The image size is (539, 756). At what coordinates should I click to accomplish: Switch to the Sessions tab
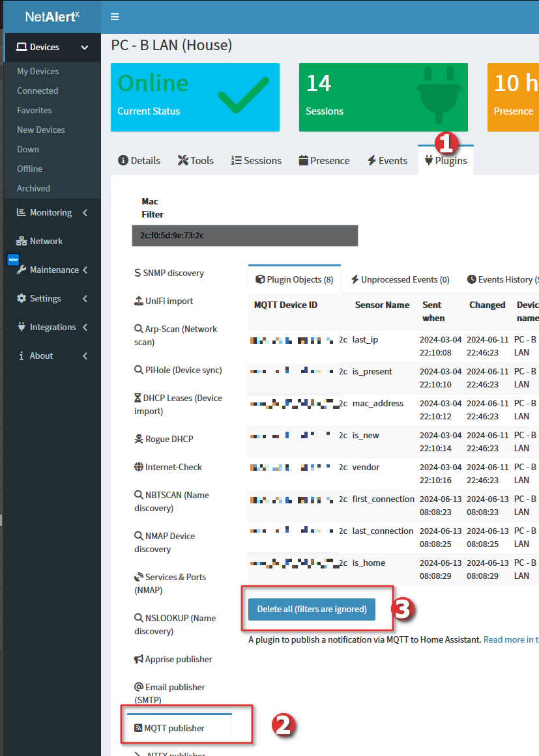pyautogui.click(x=256, y=160)
